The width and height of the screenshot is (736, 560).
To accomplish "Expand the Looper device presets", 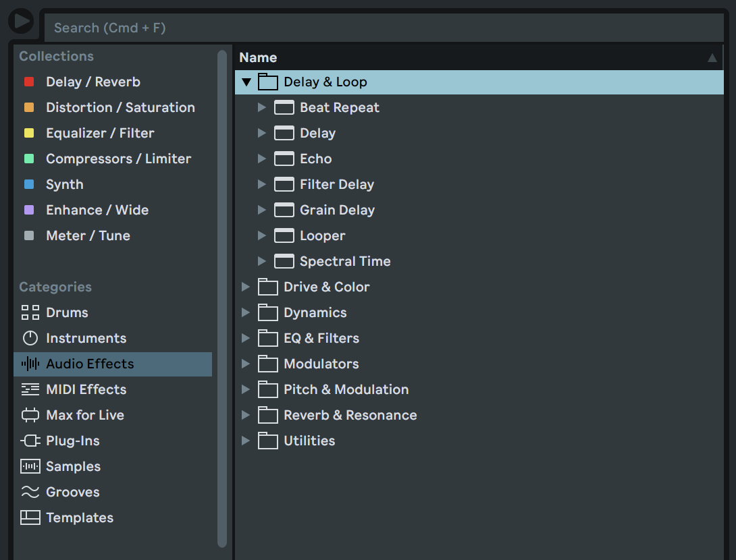I will click(261, 235).
